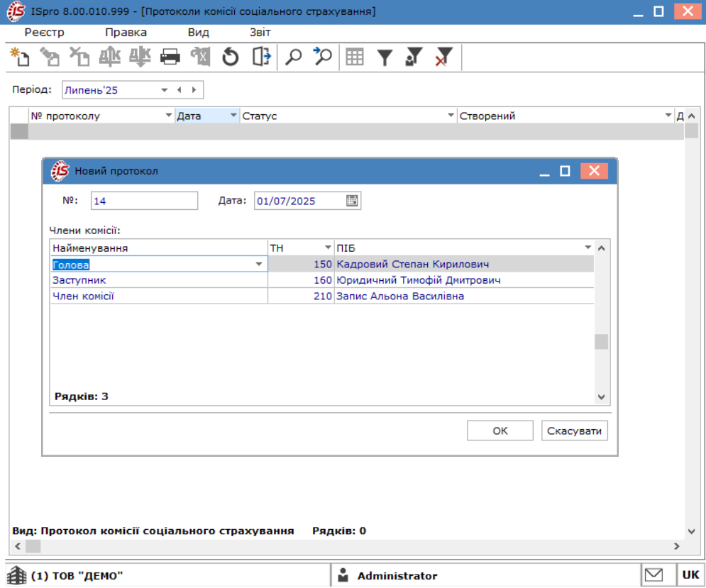Click the horizontal scrollbar thumb in main window

33,546
